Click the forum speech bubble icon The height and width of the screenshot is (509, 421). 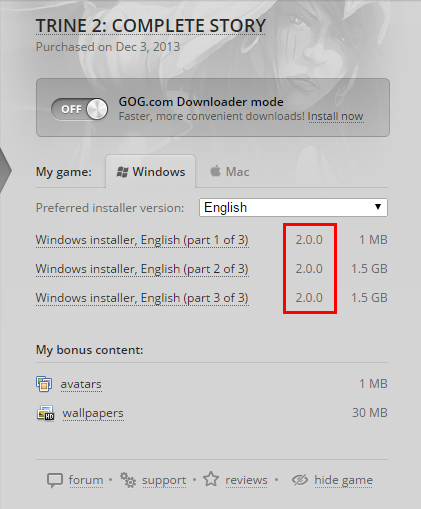click(x=55, y=481)
